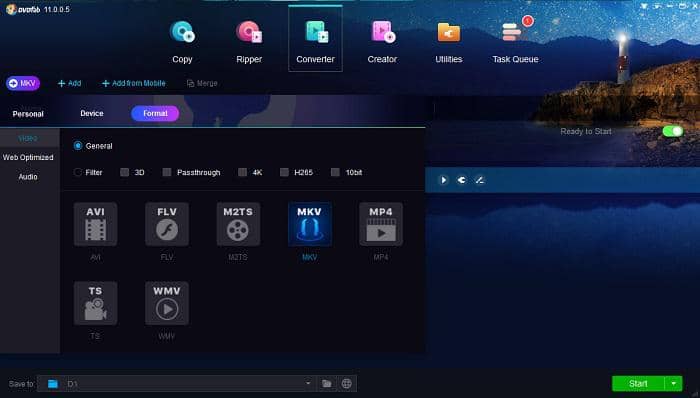
Task: Click the green Start button
Action: tap(638, 383)
